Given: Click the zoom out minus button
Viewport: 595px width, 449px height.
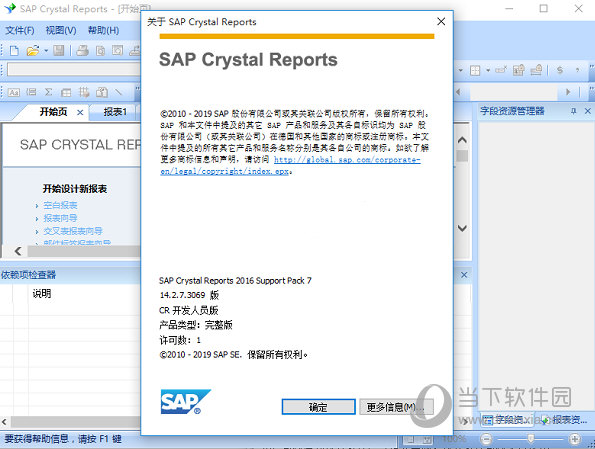Looking at the screenshot, I should point(486,439).
